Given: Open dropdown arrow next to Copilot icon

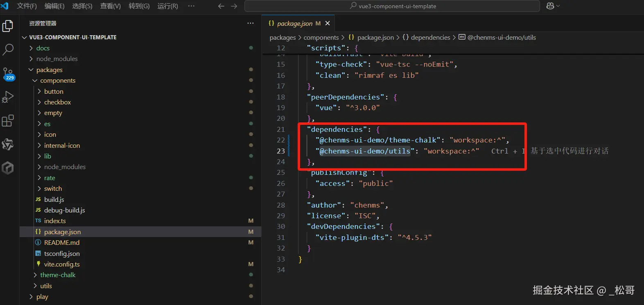Looking at the screenshot, I should tap(558, 6).
